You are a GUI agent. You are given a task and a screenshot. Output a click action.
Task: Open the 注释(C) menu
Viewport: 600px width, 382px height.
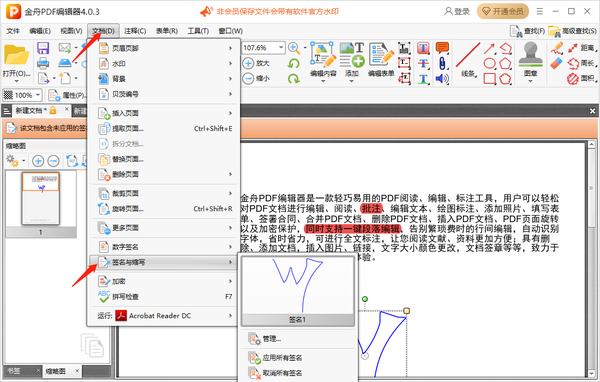coord(135,31)
